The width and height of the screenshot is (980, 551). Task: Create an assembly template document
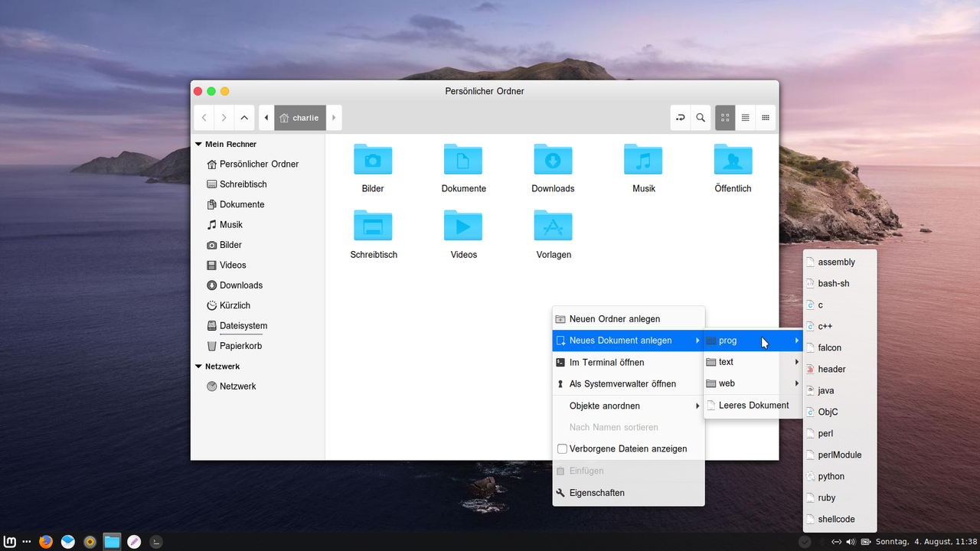[840, 262]
